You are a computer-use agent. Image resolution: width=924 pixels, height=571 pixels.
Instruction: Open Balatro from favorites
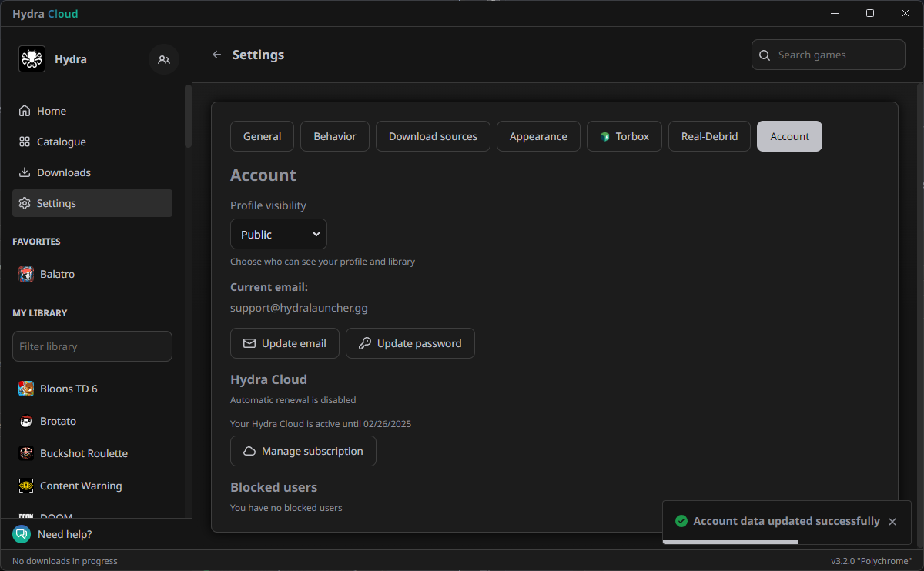tap(57, 274)
